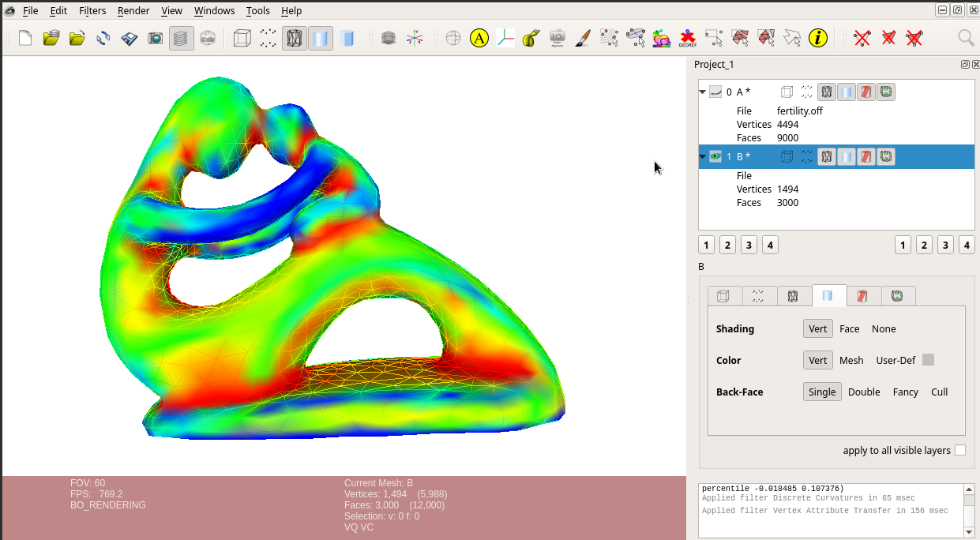The height and width of the screenshot is (540, 980).
Task: Click the yellow Layer Info icon
Action: [818, 38]
